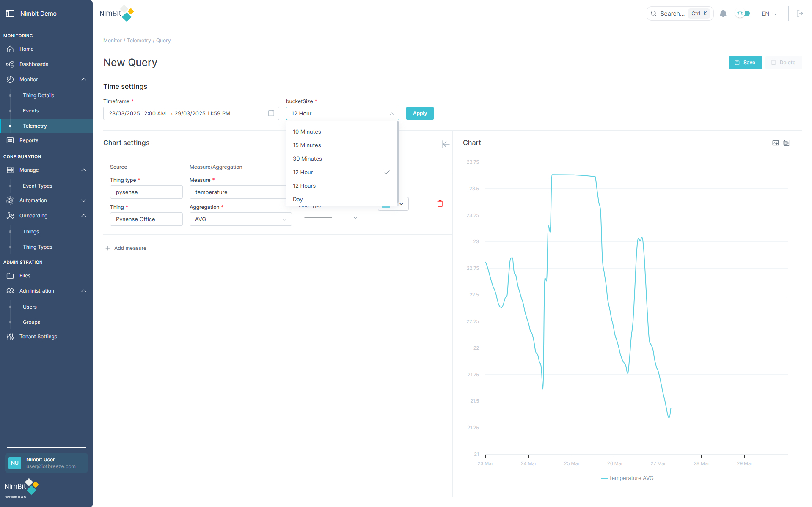Click the sidebar panel icon beside Nimbit Demo
The width and height of the screenshot is (812, 507).
10,13
